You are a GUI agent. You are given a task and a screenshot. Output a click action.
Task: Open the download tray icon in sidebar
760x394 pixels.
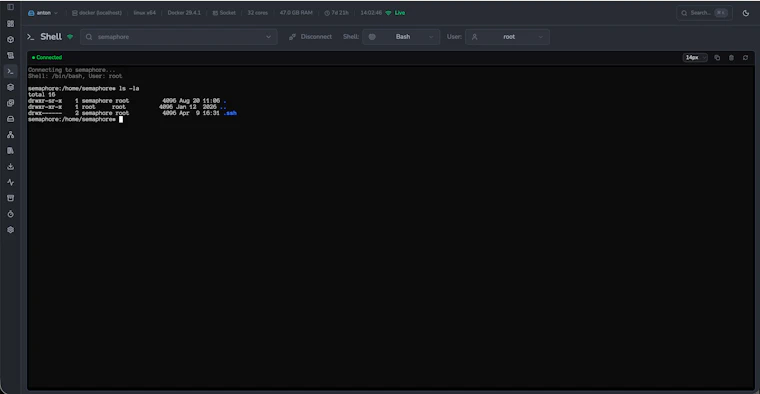[10, 167]
